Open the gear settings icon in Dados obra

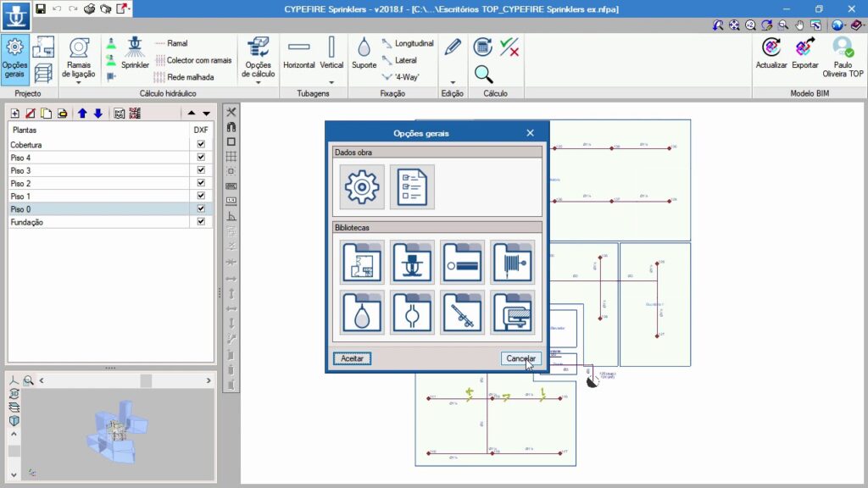coord(362,186)
